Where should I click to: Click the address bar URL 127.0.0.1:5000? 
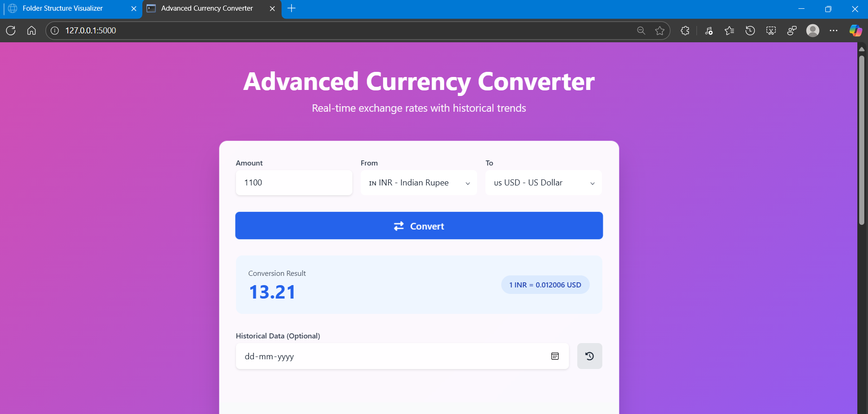point(91,31)
